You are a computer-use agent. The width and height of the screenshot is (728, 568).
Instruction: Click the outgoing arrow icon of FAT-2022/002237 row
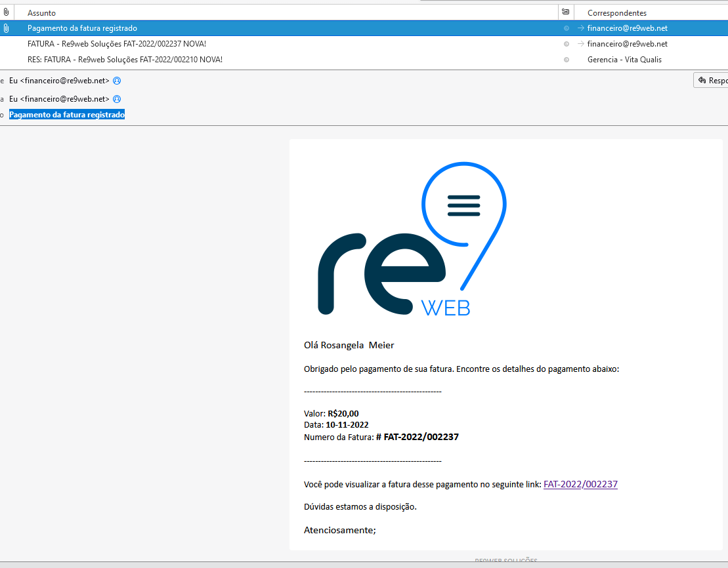[580, 44]
